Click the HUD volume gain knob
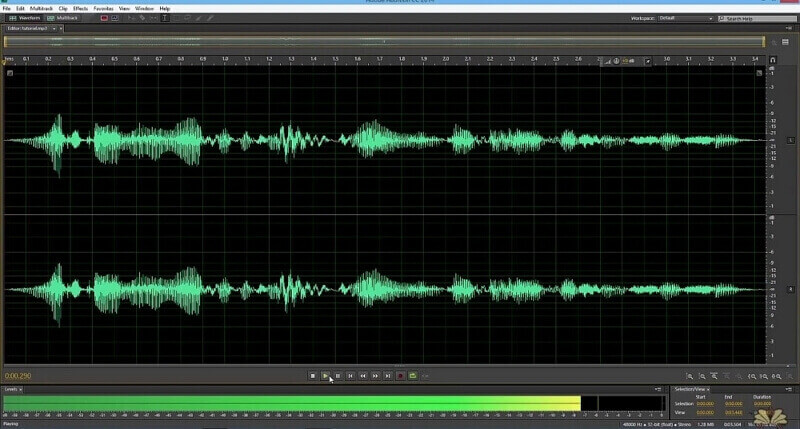This screenshot has height=429, width=800. (616, 61)
